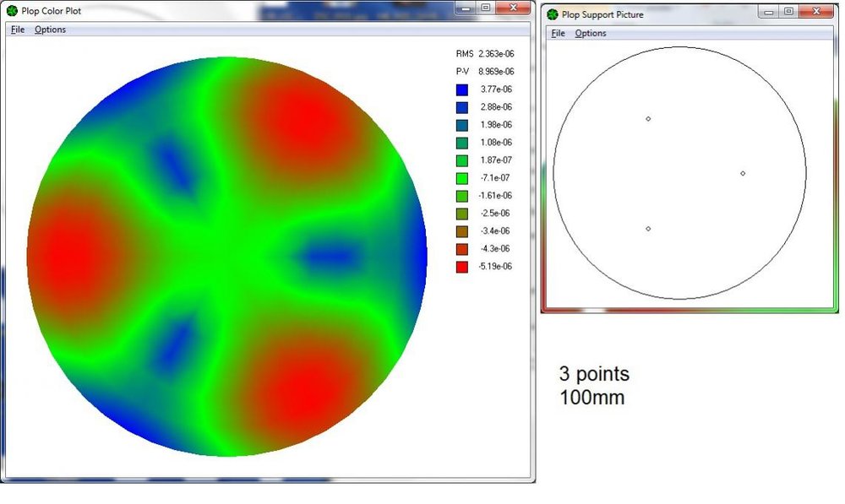Click the -3.4e-06 brown legend swatch
This screenshot has height=504, width=845.
pos(462,231)
